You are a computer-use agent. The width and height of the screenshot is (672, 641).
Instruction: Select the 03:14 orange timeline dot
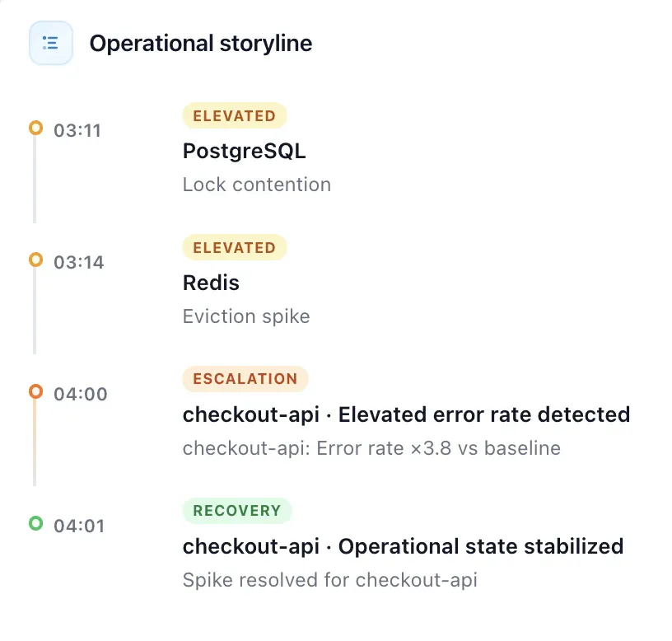click(36, 260)
